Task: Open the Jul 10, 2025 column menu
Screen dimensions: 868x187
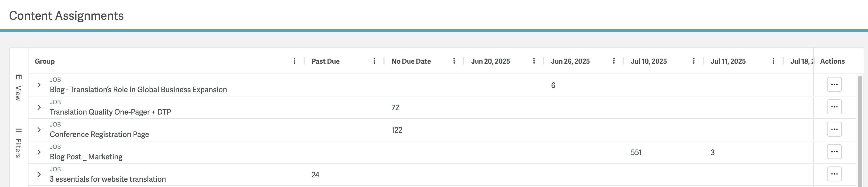Action: tap(693, 61)
